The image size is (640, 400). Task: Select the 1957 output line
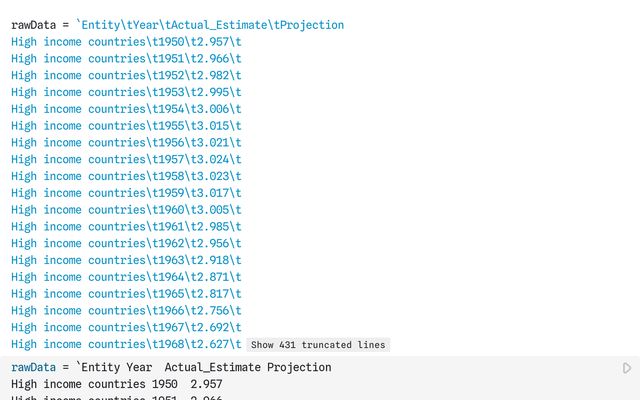126,159
